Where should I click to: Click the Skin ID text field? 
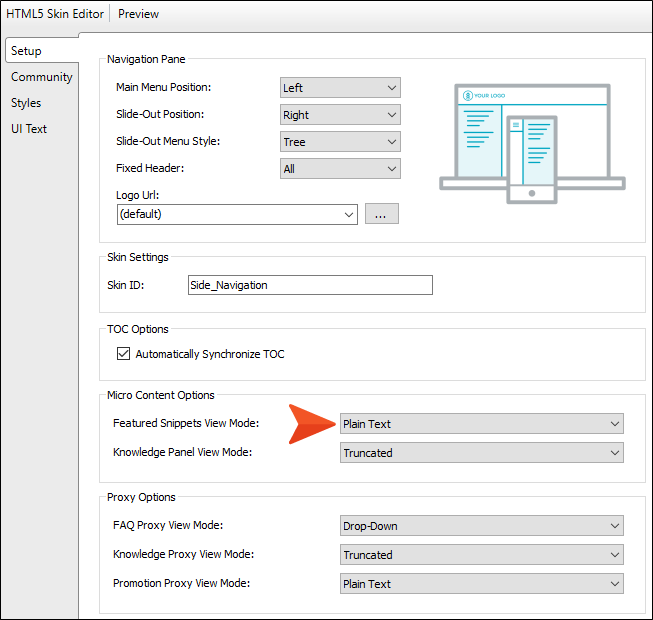(310, 285)
